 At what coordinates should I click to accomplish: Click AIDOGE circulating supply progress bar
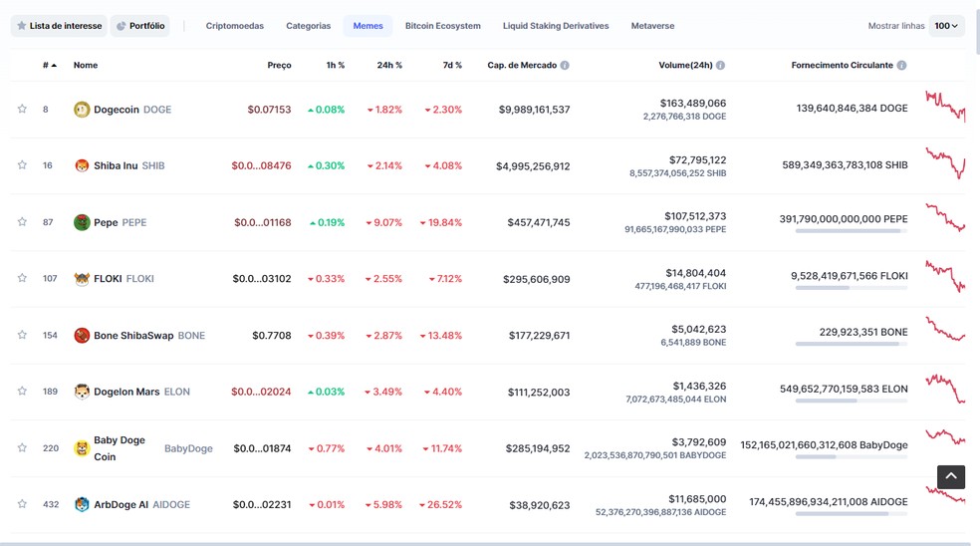pos(852,514)
